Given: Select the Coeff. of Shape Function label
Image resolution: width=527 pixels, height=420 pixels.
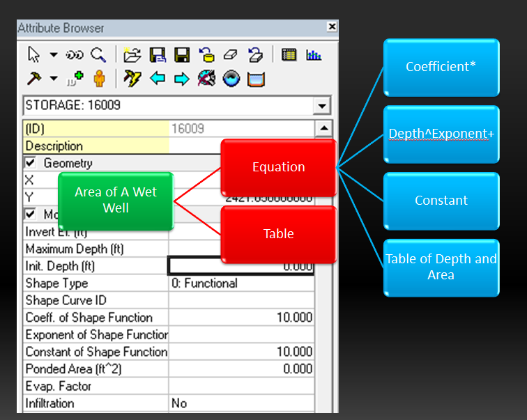Looking at the screenshot, I should pyautogui.click(x=89, y=318).
